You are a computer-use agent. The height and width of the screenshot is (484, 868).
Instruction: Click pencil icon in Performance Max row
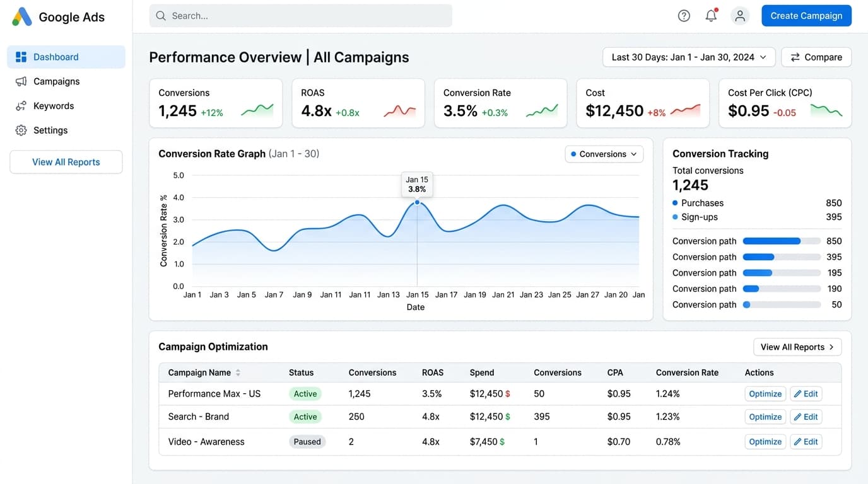click(x=797, y=394)
